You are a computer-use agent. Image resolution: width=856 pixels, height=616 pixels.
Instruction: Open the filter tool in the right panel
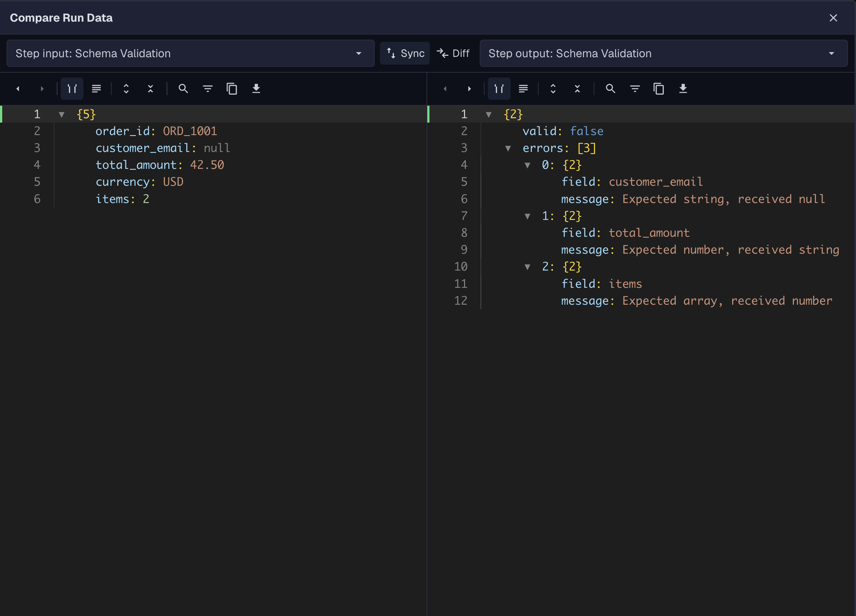pyautogui.click(x=635, y=88)
